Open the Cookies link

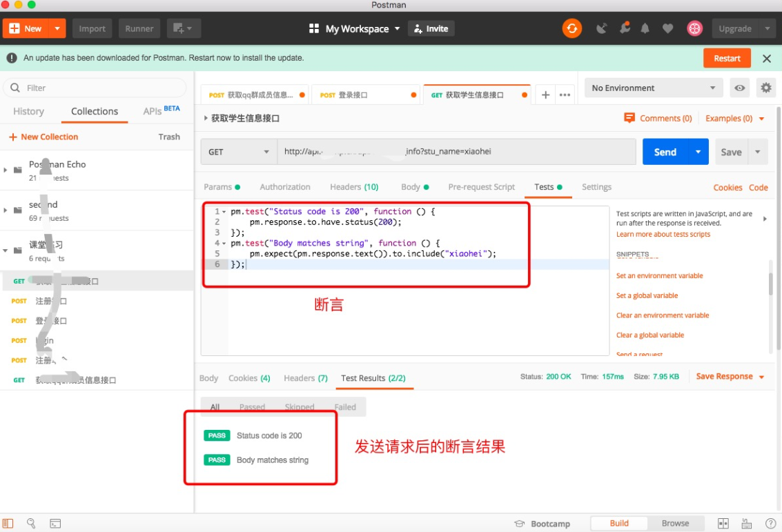click(727, 188)
